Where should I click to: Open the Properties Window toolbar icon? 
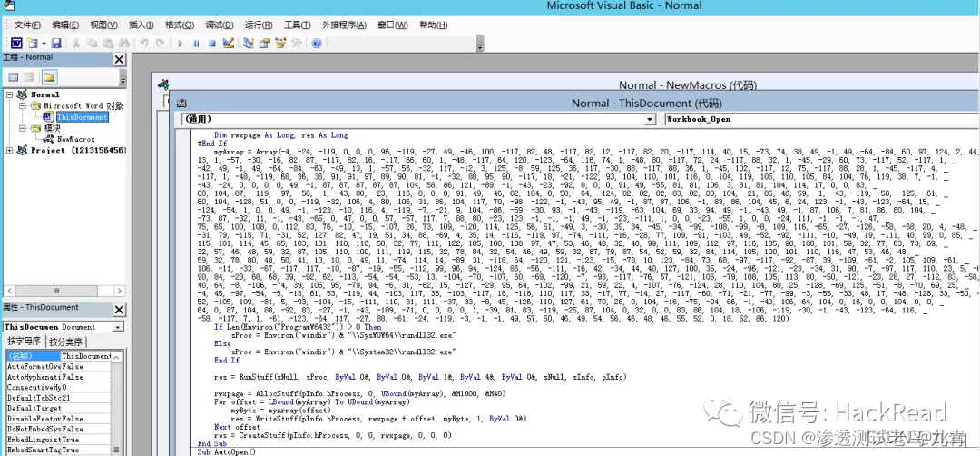click(264, 44)
